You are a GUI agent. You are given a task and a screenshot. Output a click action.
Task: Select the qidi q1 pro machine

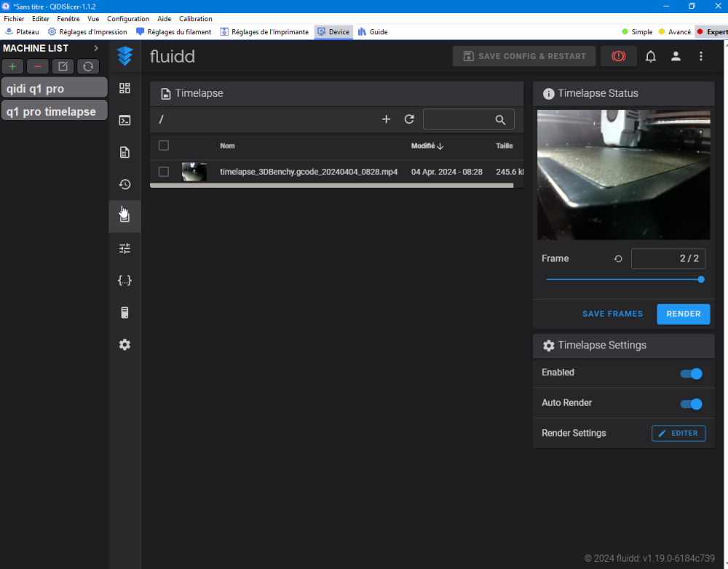pyautogui.click(x=55, y=88)
